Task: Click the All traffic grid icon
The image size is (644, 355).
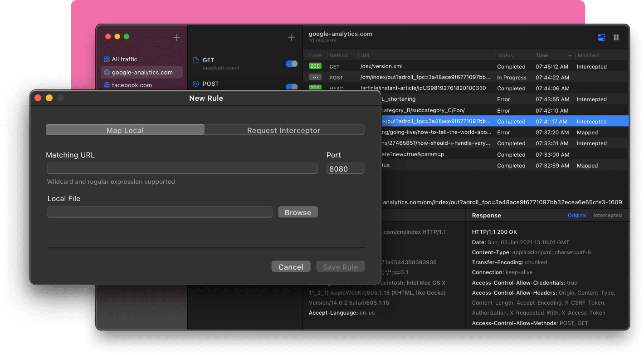Action: (x=106, y=59)
